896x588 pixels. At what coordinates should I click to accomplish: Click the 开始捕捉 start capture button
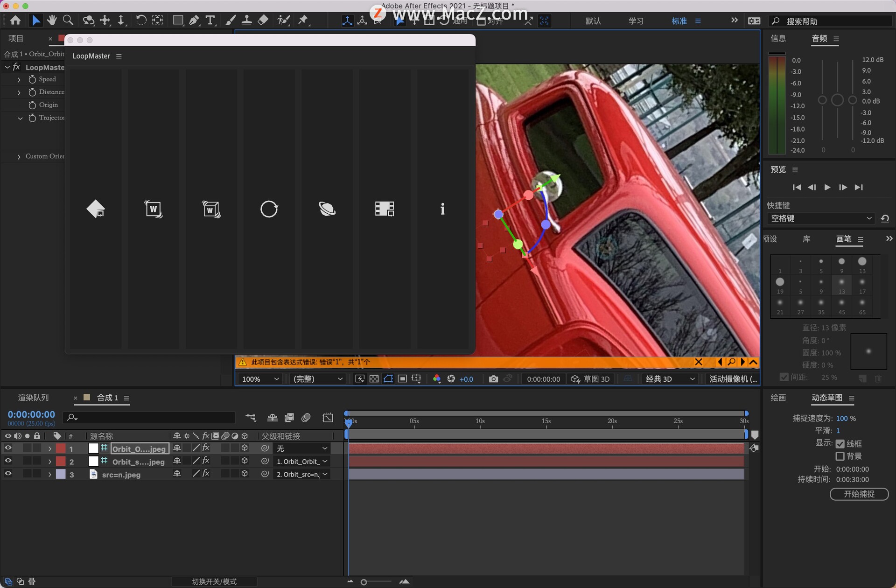[859, 494]
